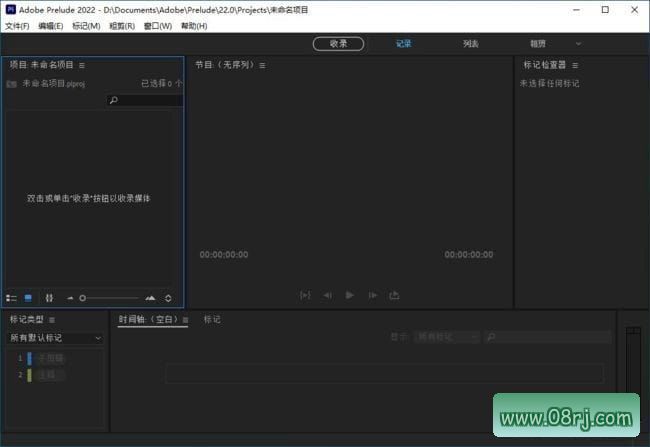650x447 pixels.
Task: Open the 显示 marker filter dropdown
Action: 447,337
